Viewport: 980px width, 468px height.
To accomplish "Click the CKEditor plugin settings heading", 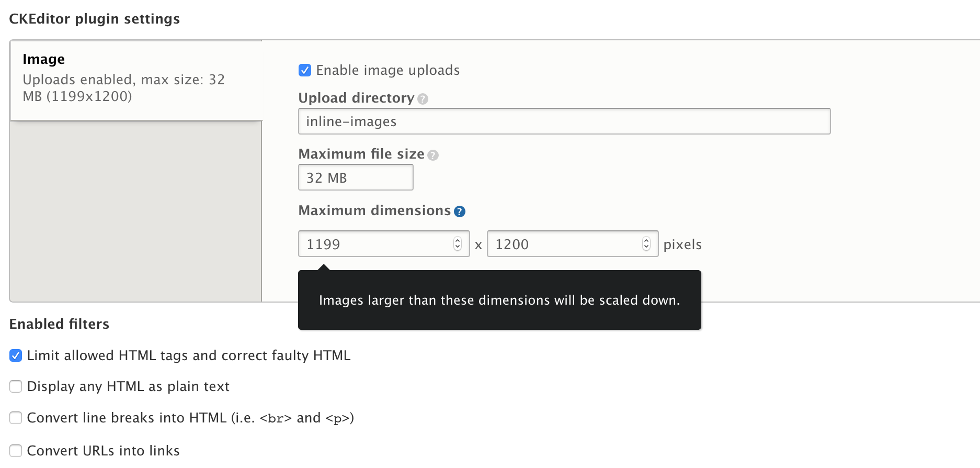I will (x=94, y=19).
